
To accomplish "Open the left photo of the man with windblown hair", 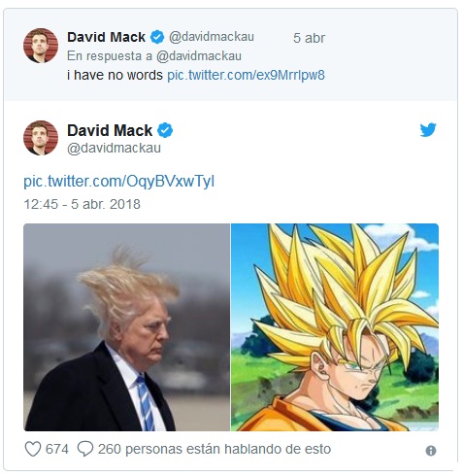I will (x=126, y=327).
